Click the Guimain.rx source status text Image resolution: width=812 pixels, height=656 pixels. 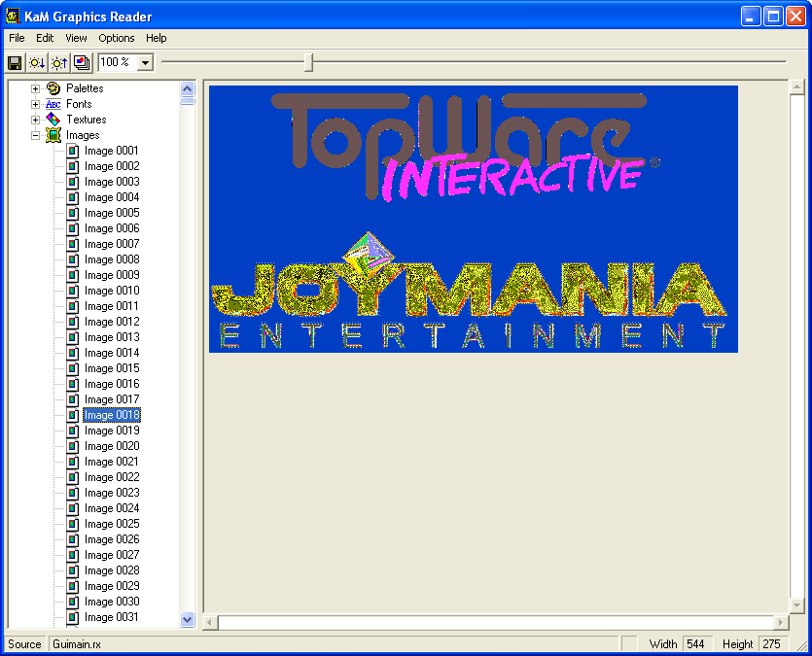[x=77, y=644]
